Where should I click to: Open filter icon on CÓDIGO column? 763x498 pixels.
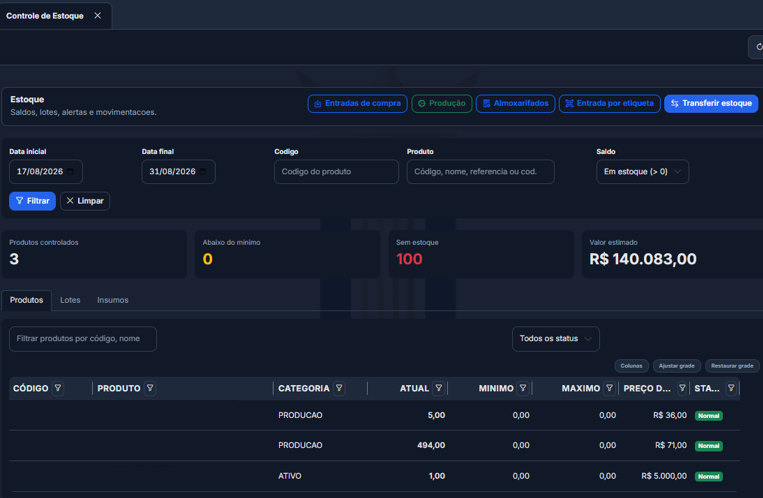point(58,388)
